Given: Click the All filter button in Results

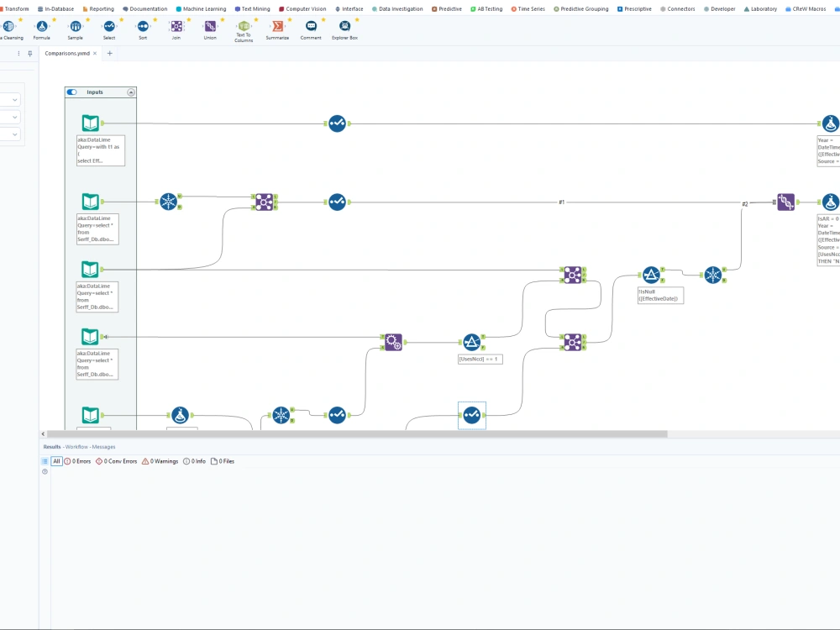Looking at the screenshot, I should pyautogui.click(x=56, y=460).
